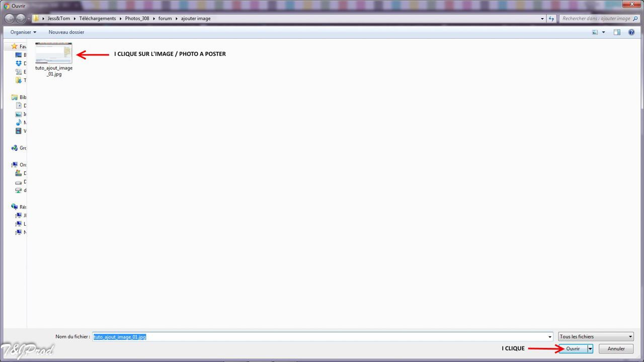Select the Music library note icon
The height and width of the screenshot is (362, 644).
pyautogui.click(x=19, y=122)
